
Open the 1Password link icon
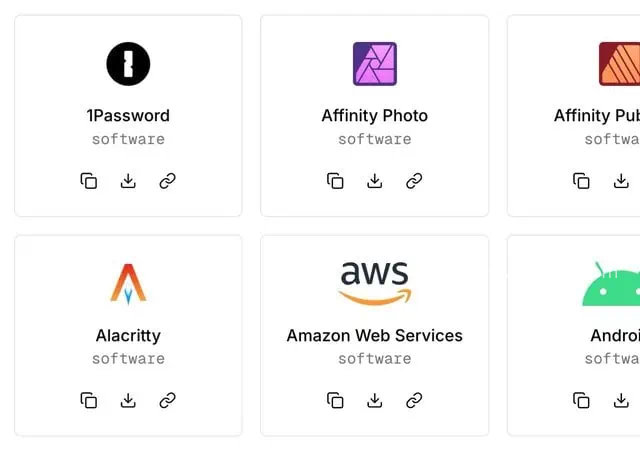pyautogui.click(x=167, y=181)
